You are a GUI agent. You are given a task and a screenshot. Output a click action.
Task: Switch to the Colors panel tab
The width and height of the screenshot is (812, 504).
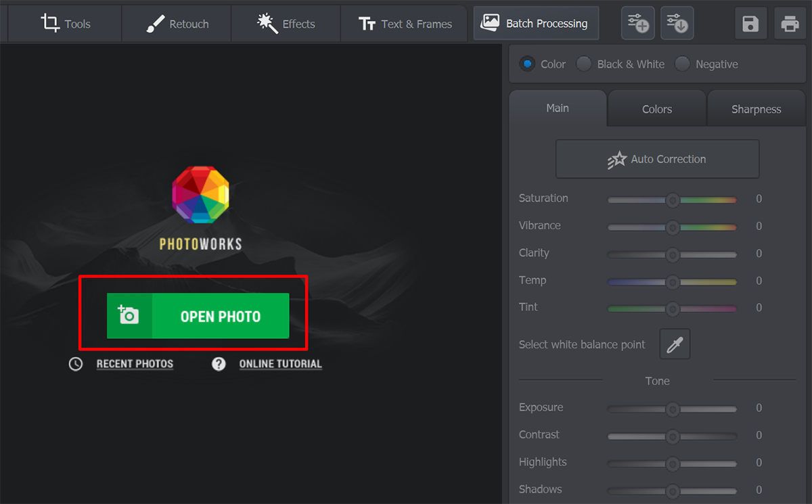657,109
